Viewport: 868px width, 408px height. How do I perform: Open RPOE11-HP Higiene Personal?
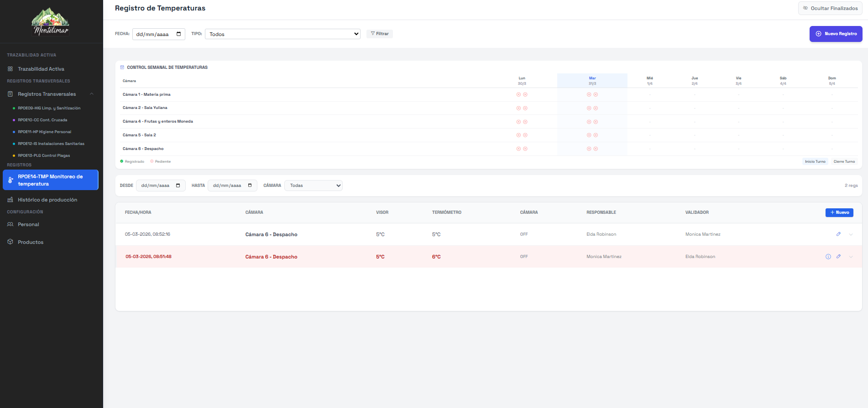[x=44, y=132]
